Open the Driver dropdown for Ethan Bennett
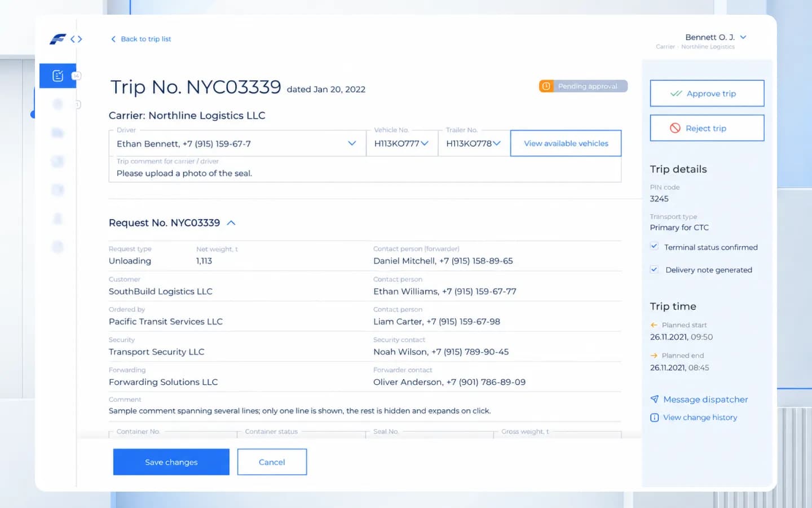This screenshot has width=812, height=508. click(237, 143)
